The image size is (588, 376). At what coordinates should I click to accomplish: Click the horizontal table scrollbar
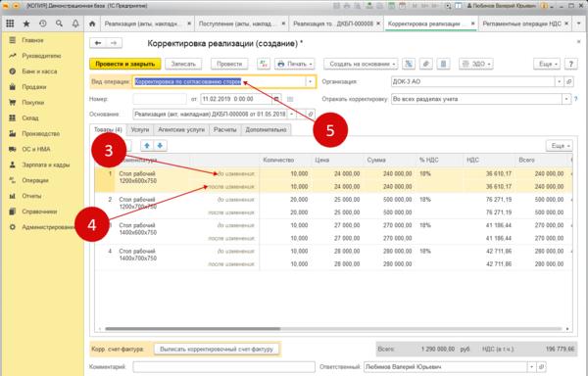click(193, 329)
